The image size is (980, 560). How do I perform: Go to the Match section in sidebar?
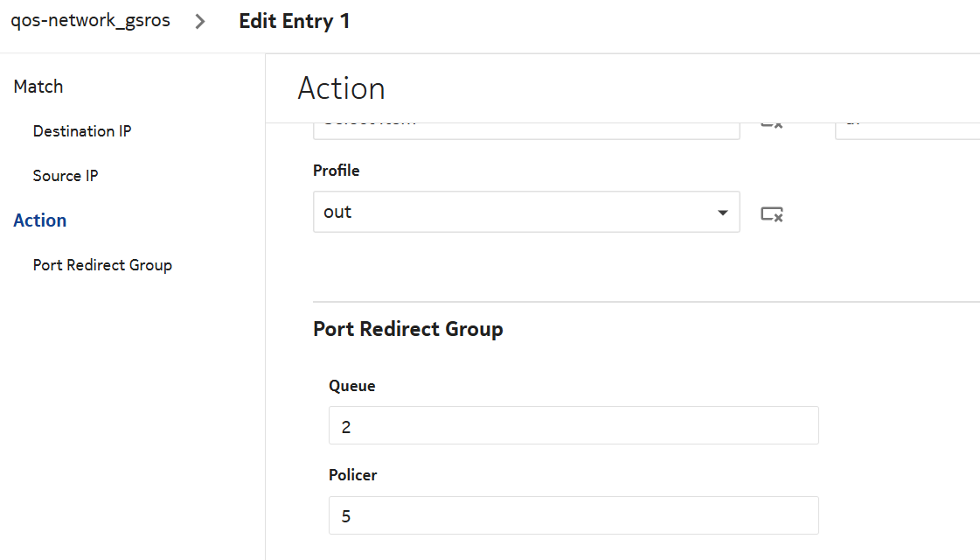coord(38,87)
